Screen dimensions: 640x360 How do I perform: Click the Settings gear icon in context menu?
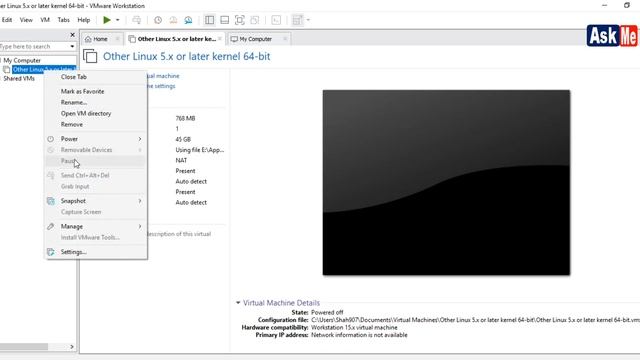pyautogui.click(x=51, y=252)
